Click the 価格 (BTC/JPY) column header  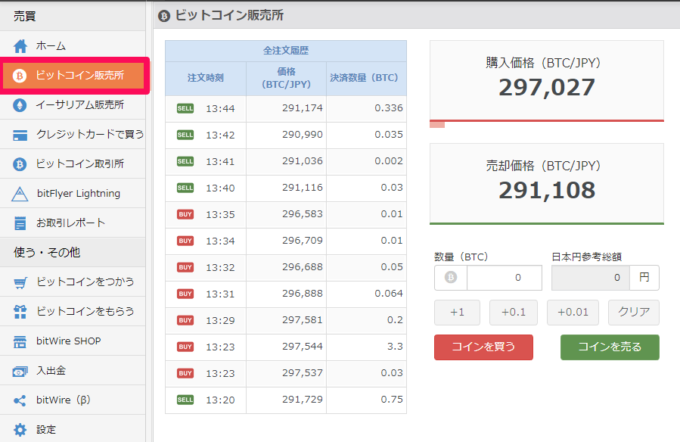[286, 78]
